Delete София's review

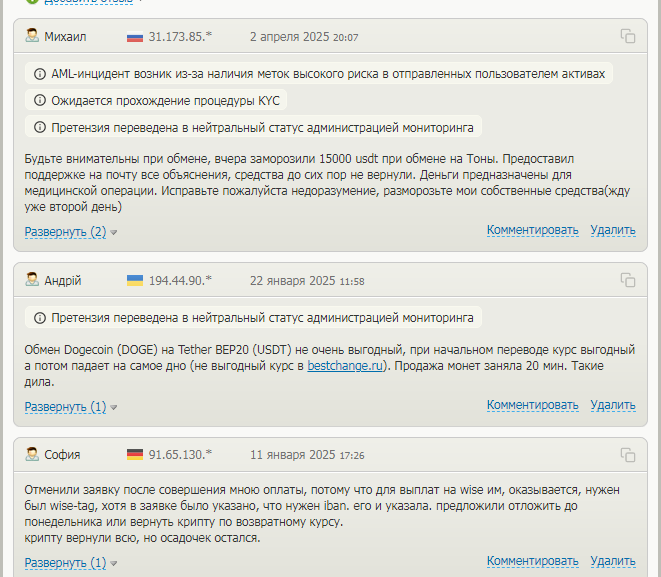(613, 561)
